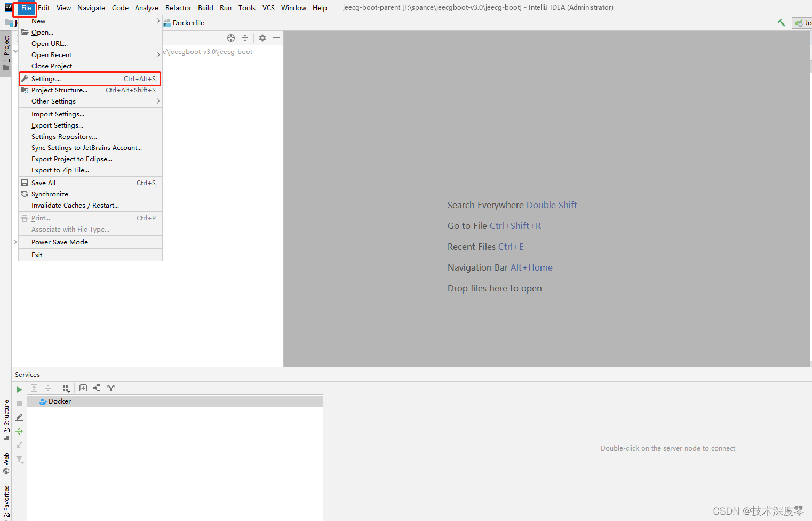Open the run configuration selector at top right
Viewport: 812px width, 521px height.
[802, 23]
